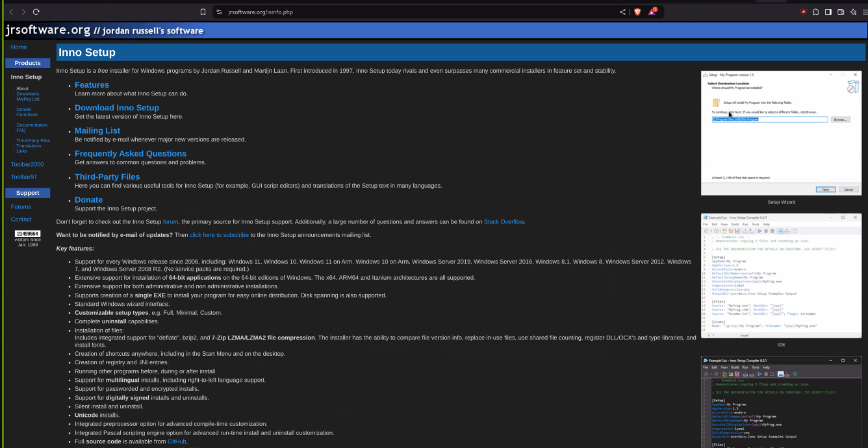Image resolution: width=868 pixels, height=448 pixels.
Task: Open the Frequently Asked Questions heading link
Action: 131,154
